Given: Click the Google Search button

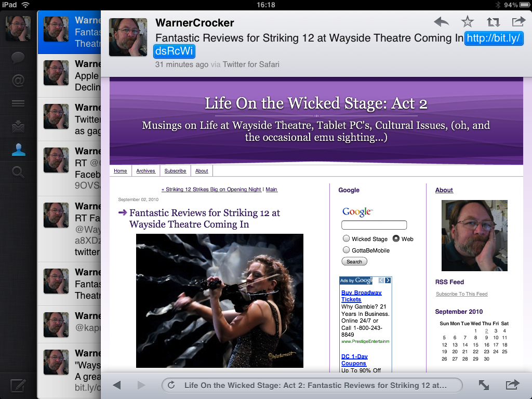Looking at the screenshot, I should click(354, 262).
